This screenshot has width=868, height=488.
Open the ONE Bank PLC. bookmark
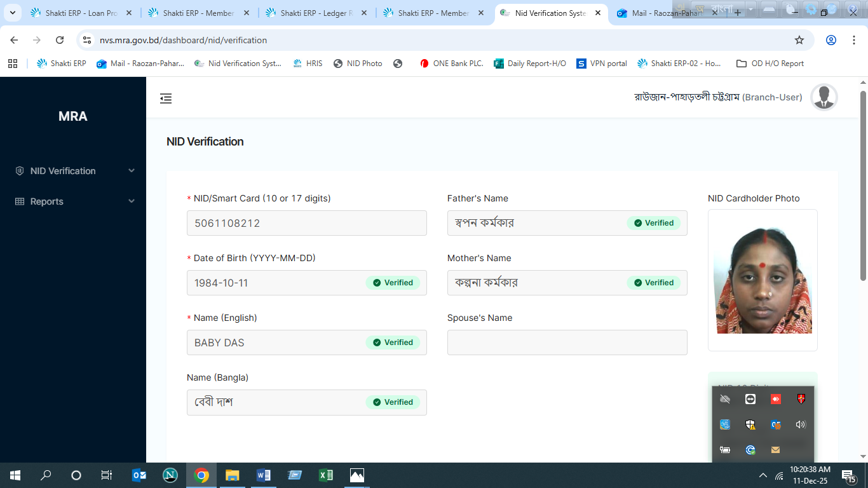(x=452, y=64)
